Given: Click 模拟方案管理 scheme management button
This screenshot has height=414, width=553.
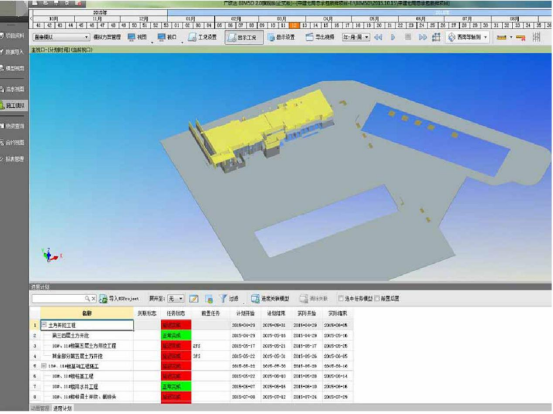Looking at the screenshot, I should [107, 37].
